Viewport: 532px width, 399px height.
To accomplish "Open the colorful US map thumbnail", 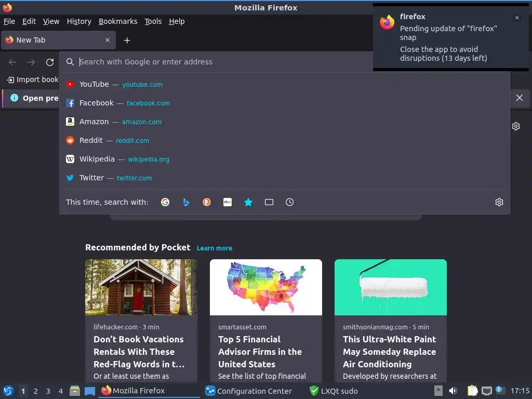I will click(266, 287).
